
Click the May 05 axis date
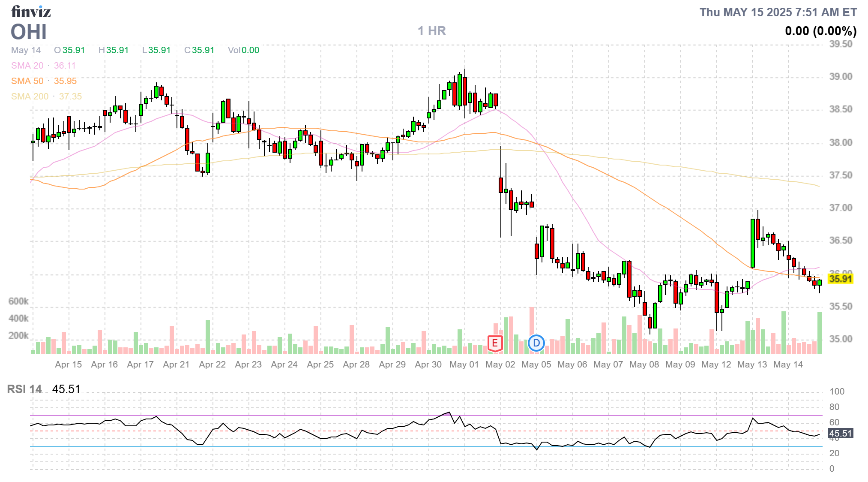pos(536,365)
